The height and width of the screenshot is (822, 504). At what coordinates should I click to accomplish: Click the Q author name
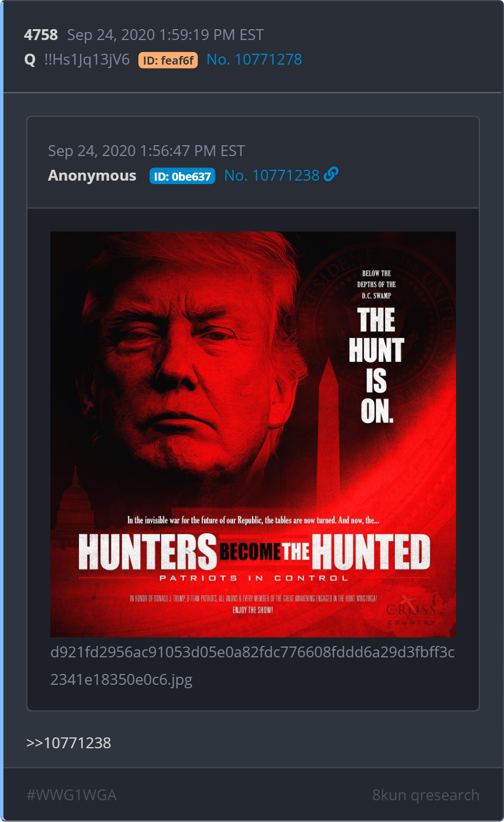tap(30, 60)
